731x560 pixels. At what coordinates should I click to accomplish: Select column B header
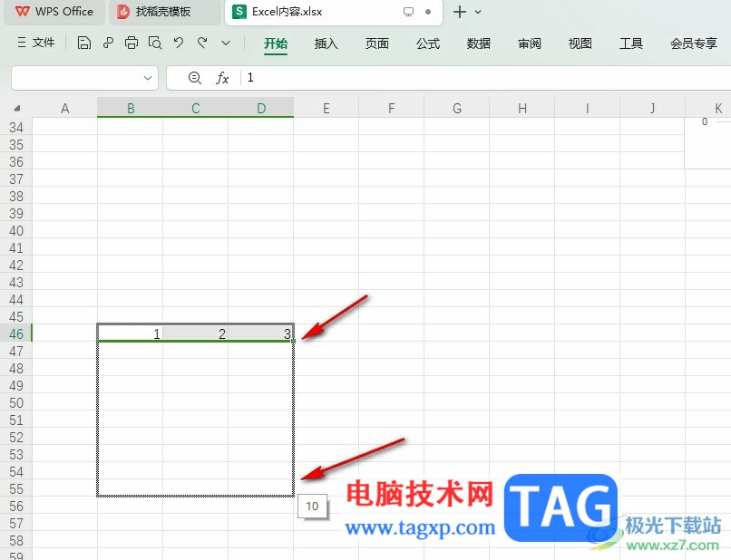point(130,108)
